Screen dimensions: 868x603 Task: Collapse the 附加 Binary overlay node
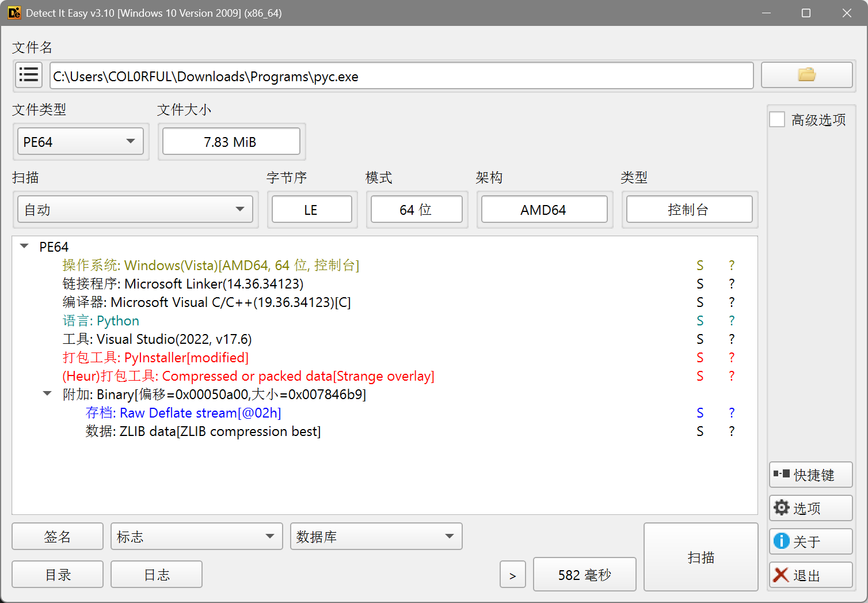point(47,394)
